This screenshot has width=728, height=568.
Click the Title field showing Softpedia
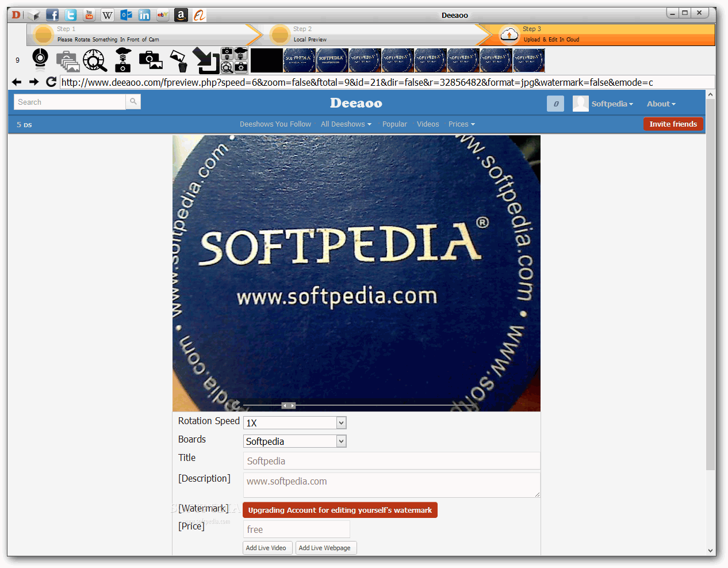pos(392,461)
